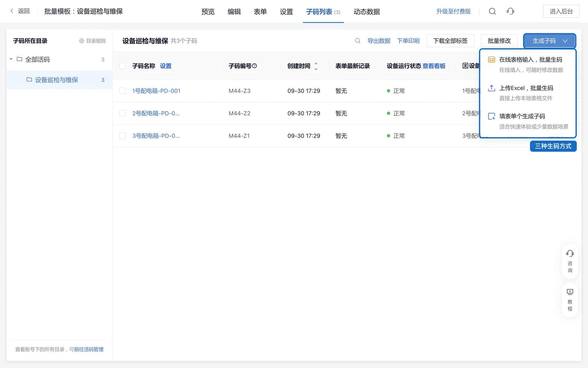Image resolution: width=588 pixels, height=368 pixels.
Task: Open the 教程 tutorial floating button
Action: coord(570,300)
